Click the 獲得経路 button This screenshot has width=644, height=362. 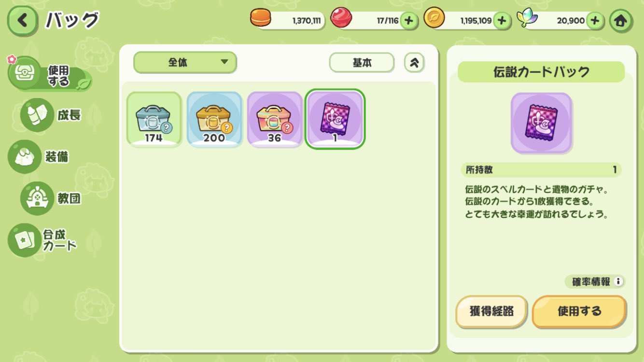pyautogui.click(x=491, y=312)
